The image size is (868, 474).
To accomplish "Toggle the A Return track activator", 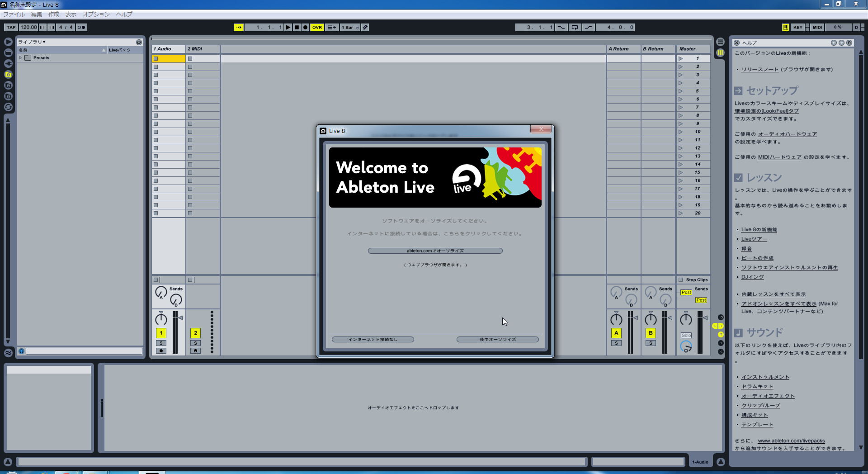I will tap(616, 333).
